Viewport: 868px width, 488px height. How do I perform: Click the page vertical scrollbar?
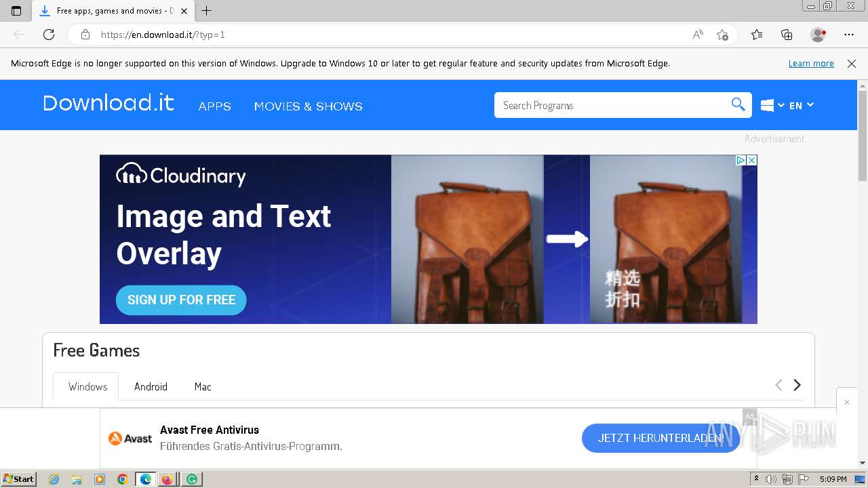pos(863,136)
